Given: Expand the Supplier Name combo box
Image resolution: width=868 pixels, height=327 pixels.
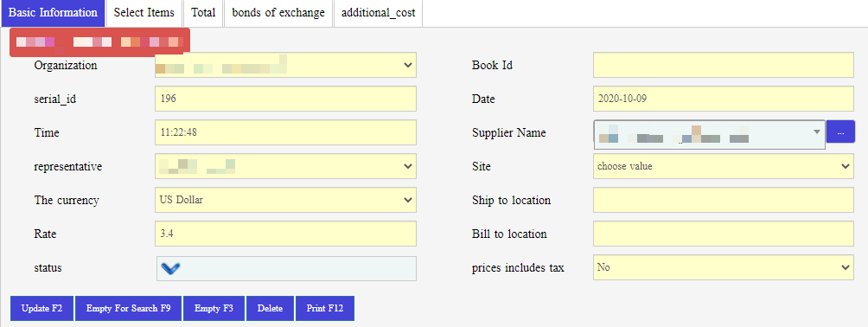Looking at the screenshot, I should pyautogui.click(x=709, y=135).
